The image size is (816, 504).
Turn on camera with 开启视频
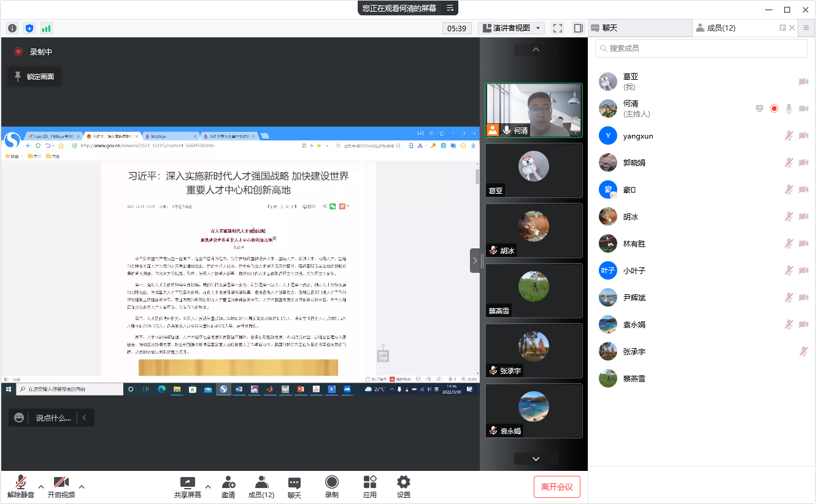(61, 486)
